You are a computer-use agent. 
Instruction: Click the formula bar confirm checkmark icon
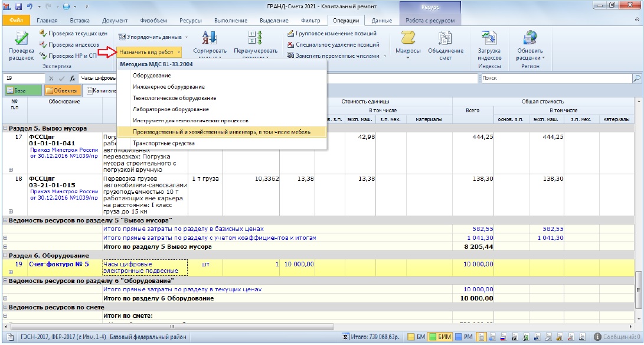click(x=61, y=78)
